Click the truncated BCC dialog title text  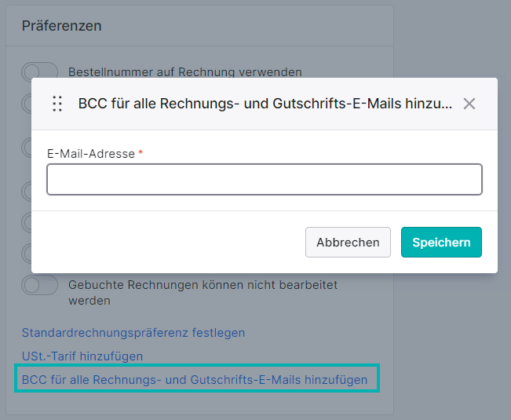[x=265, y=104]
